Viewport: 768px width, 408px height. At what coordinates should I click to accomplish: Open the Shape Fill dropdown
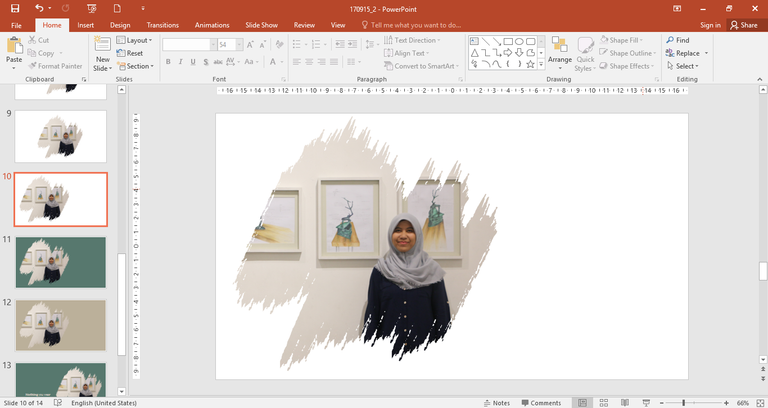coord(621,40)
